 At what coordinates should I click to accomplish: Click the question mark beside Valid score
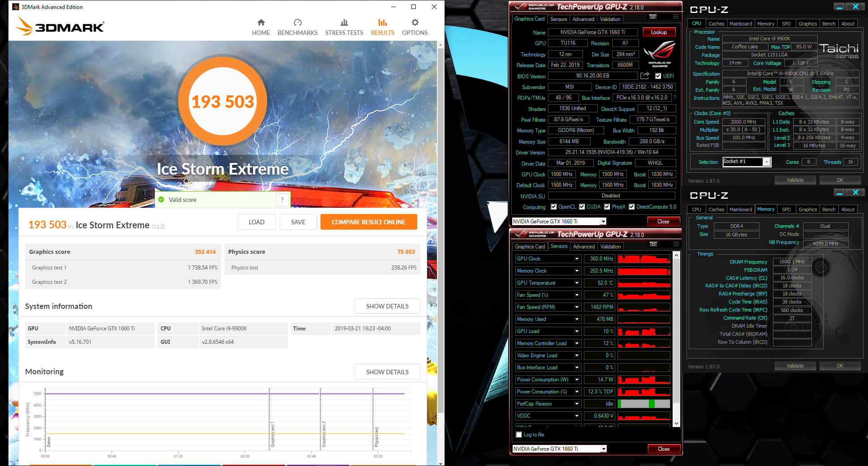click(282, 200)
